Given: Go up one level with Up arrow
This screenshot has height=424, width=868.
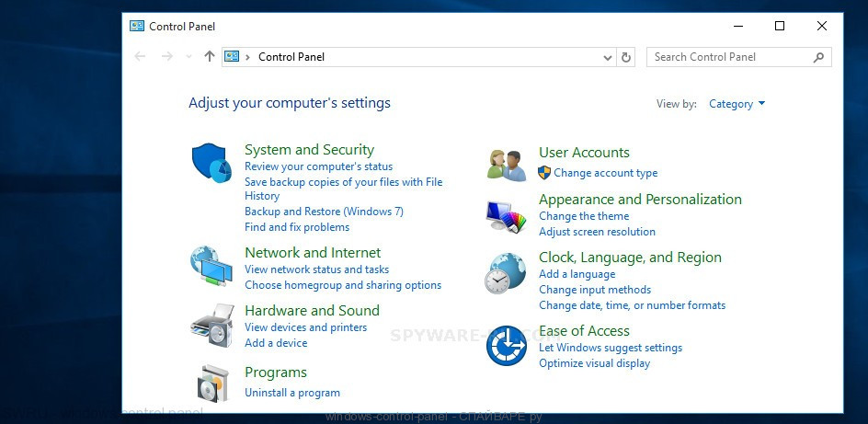Looking at the screenshot, I should (x=210, y=56).
